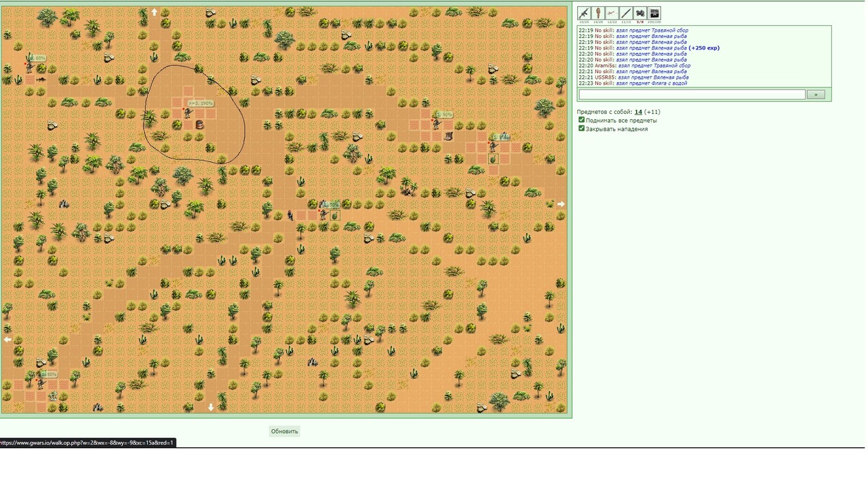868x488 pixels.
Task: Click the 'Поднимать все предметы' label text
Action: pos(621,120)
